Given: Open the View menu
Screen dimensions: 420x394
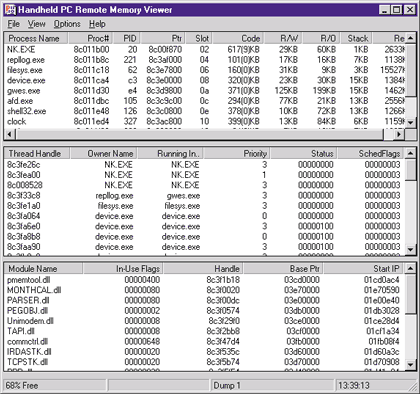Looking at the screenshot, I should [x=36, y=24].
